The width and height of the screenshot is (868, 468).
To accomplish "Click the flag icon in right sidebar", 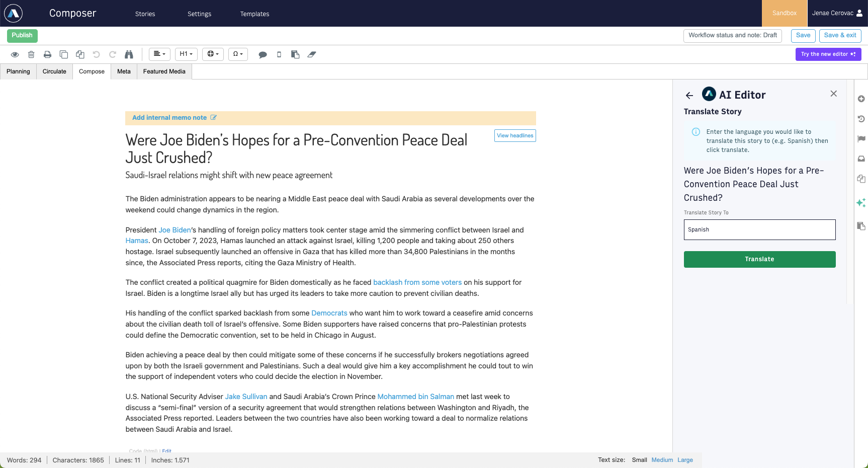I will point(861,138).
